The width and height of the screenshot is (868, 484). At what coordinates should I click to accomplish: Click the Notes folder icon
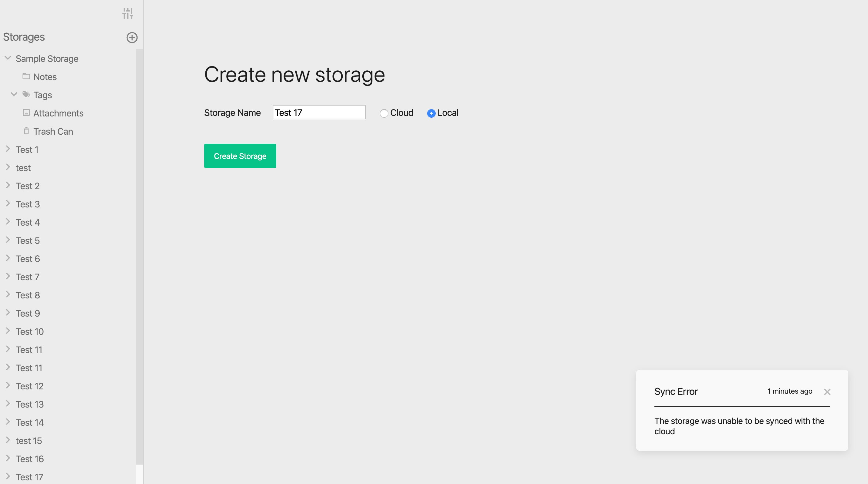(x=26, y=76)
